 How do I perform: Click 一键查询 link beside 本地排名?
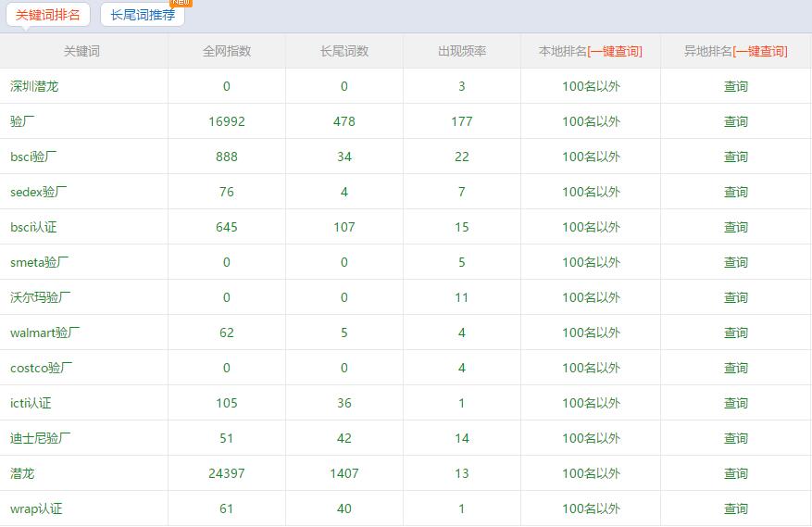615,52
